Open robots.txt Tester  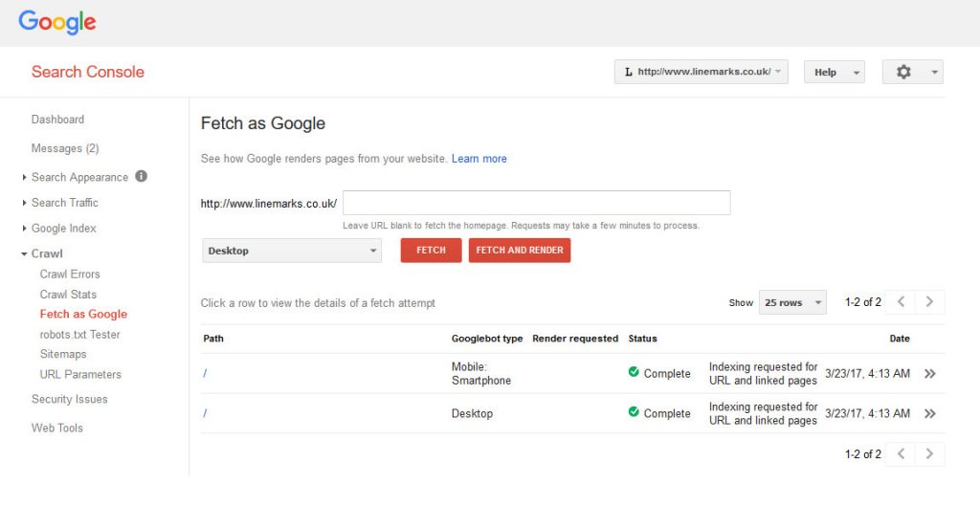pos(80,335)
